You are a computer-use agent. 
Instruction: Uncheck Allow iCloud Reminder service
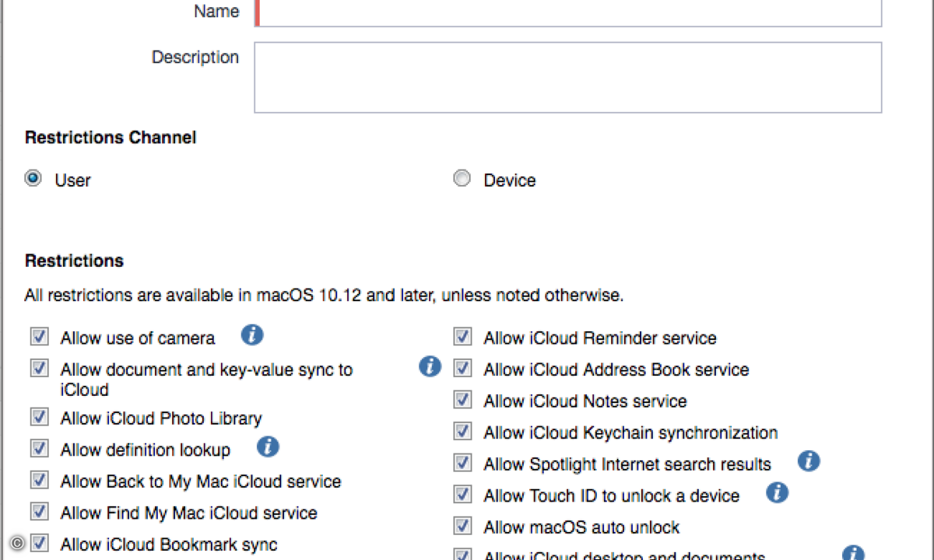462,337
